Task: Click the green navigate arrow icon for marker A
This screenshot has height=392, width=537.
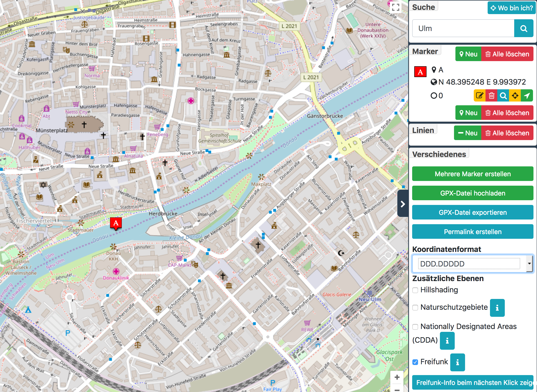Action: (x=527, y=96)
